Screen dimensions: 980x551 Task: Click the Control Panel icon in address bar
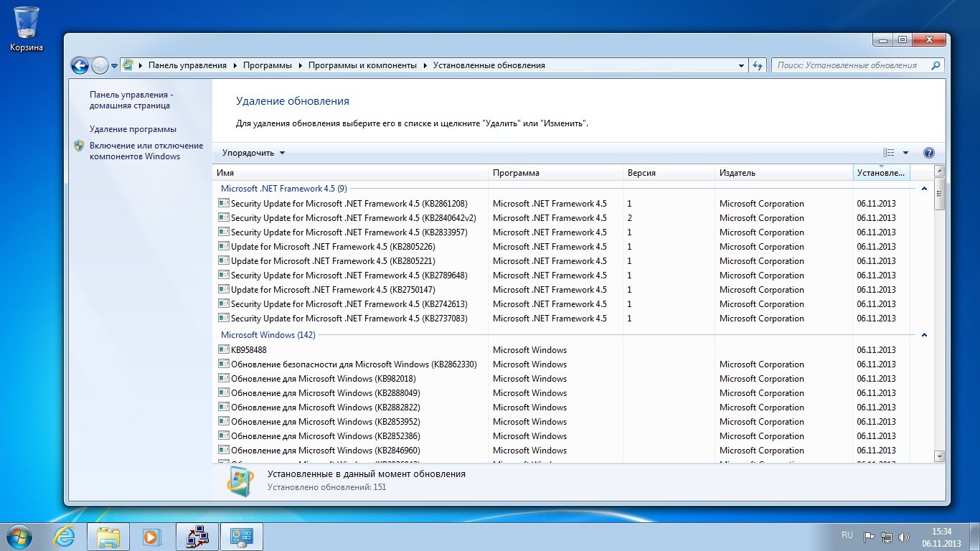(x=128, y=65)
